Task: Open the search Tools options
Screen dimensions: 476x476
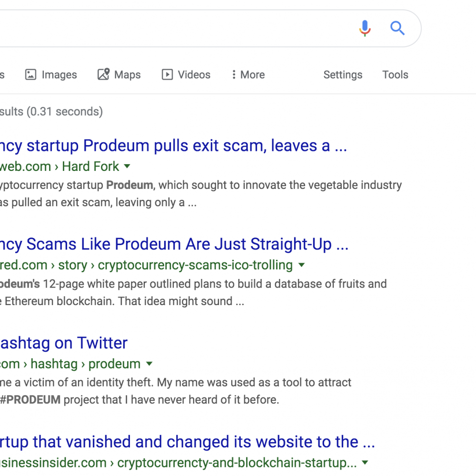Action: (x=395, y=74)
